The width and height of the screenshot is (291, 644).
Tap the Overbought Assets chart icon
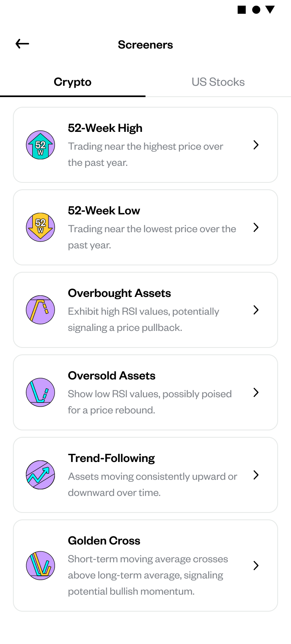coord(40,310)
